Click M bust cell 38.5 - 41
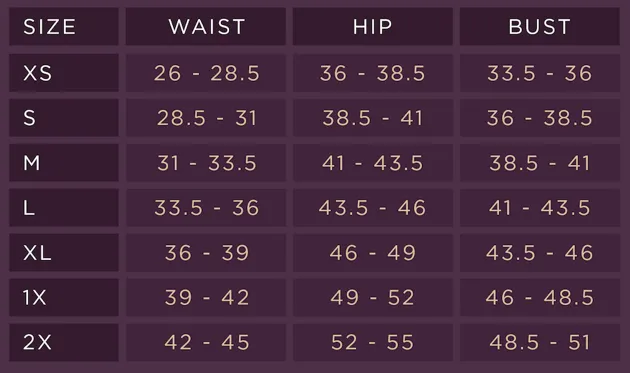 coord(540,163)
